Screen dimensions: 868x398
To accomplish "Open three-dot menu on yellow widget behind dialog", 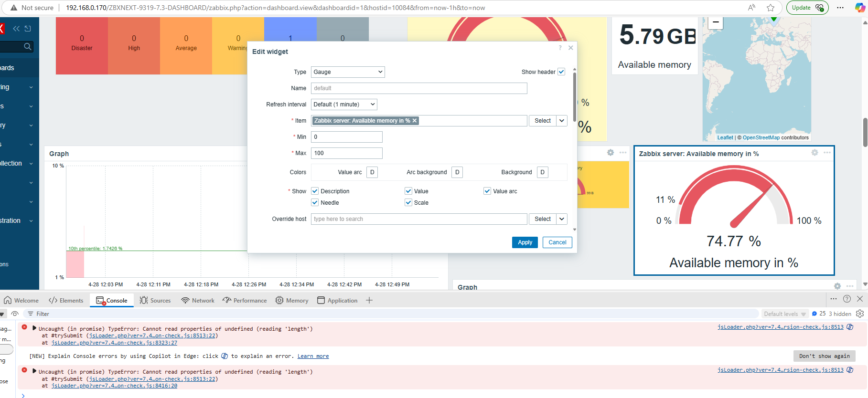I will (x=623, y=153).
